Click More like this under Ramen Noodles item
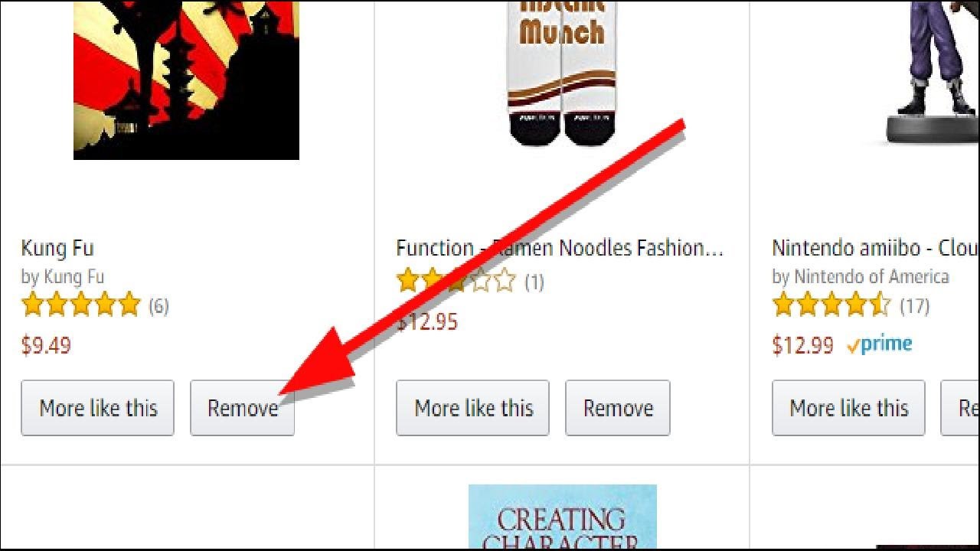 point(473,408)
